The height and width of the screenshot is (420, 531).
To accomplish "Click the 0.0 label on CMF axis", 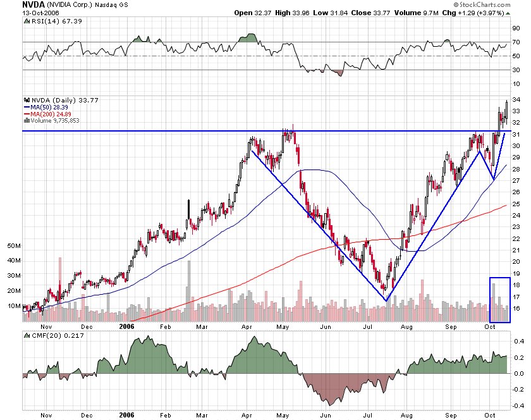I will click(519, 374).
